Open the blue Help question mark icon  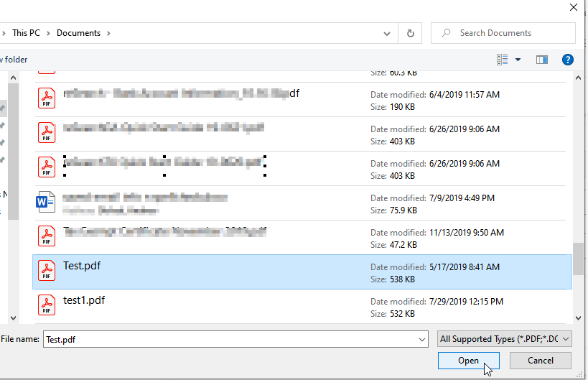point(567,60)
